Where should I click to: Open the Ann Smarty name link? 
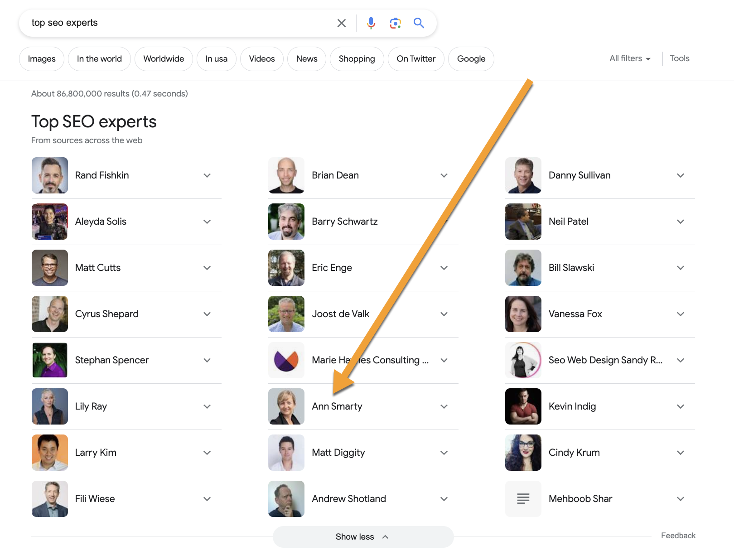pos(337,406)
